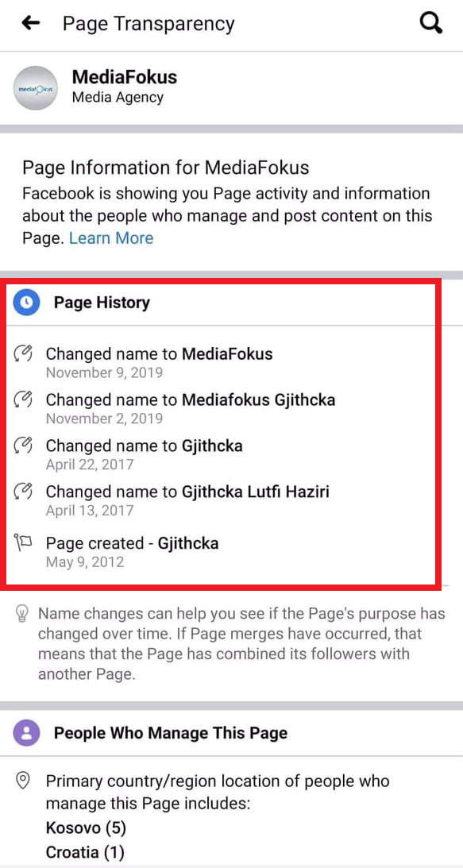Select the MediaFokus page title
Screen dimensions: 463x868
tap(125, 77)
